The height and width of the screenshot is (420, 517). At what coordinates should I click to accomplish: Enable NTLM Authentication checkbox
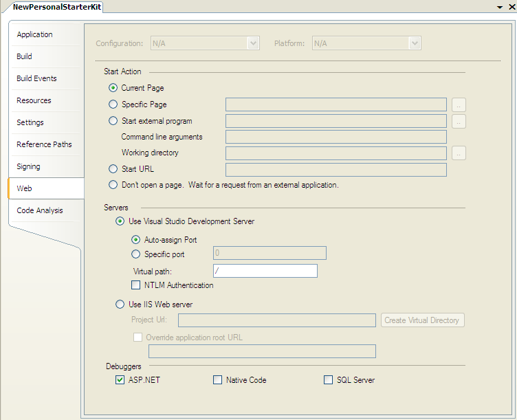click(135, 285)
